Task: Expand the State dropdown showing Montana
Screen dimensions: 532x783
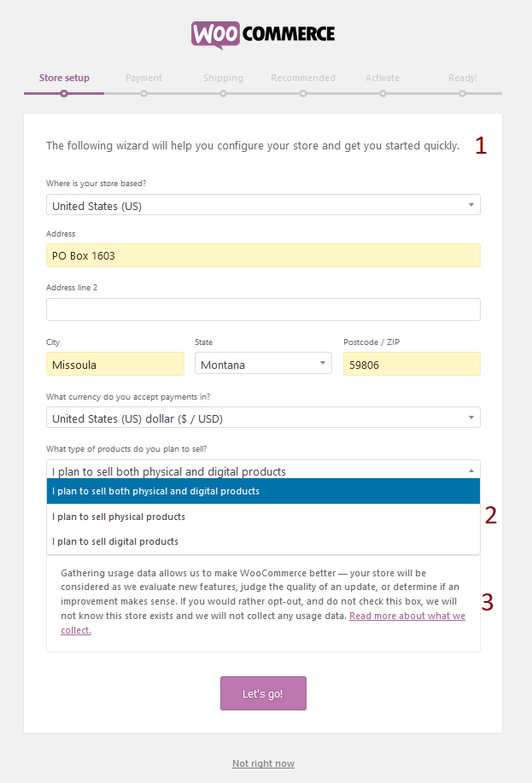Action: 263,364
